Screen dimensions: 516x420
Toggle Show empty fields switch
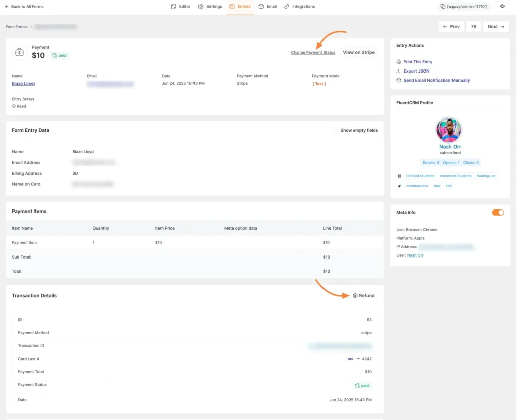click(x=335, y=130)
